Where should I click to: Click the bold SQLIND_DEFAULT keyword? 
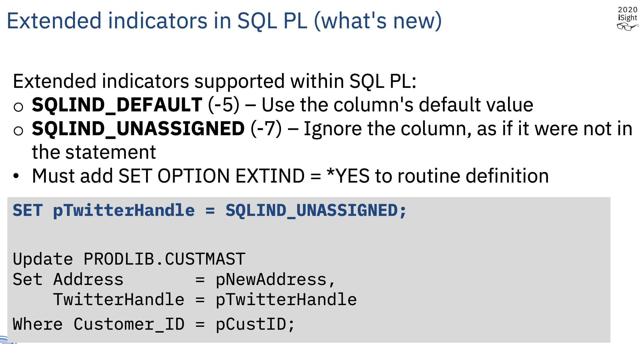117,105
